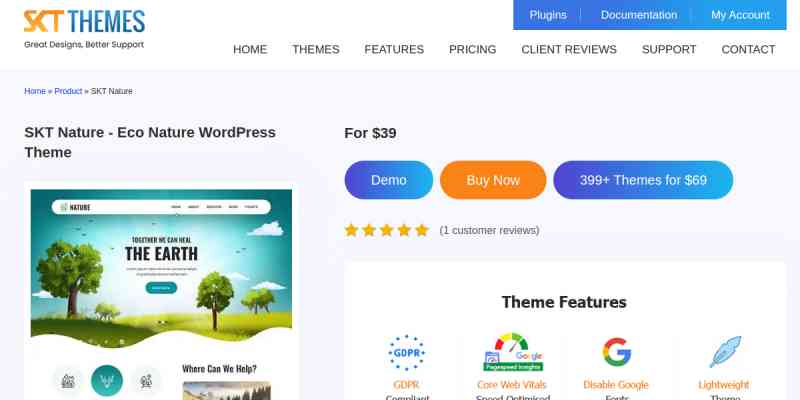Select the teal circular leaf icon in preview
This screenshot has width=800, height=400.
click(107, 381)
